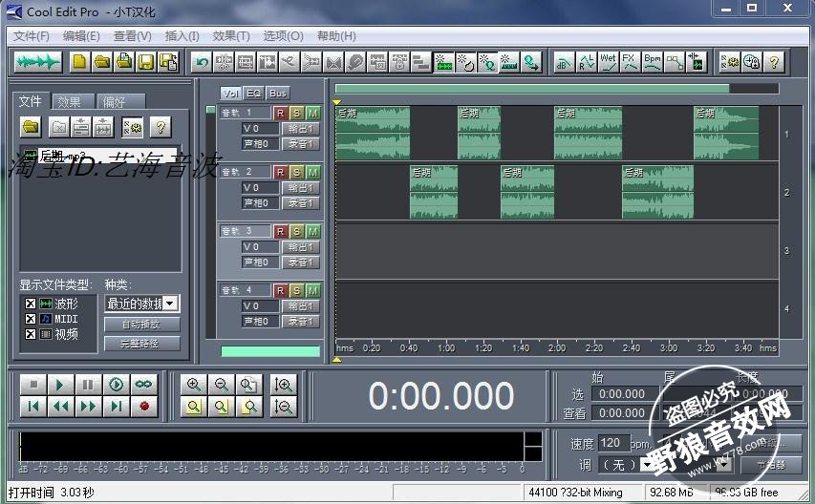Zoom in vertically icon

(x=284, y=385)
